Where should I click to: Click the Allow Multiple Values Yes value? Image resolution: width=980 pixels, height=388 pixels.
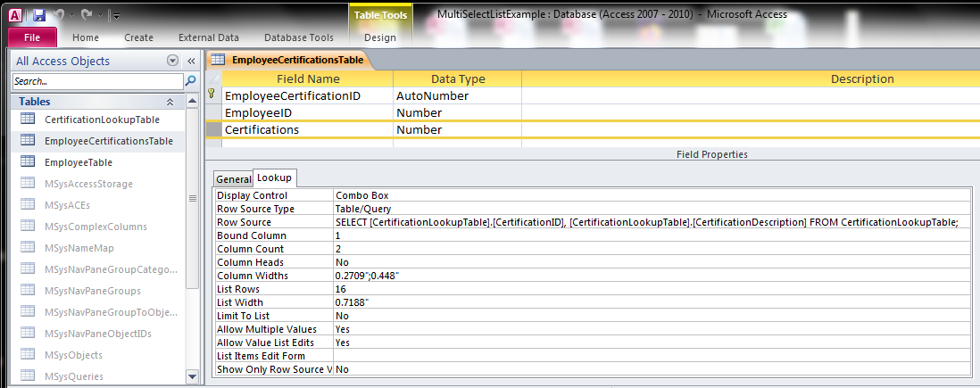click(x=652, y=328)
